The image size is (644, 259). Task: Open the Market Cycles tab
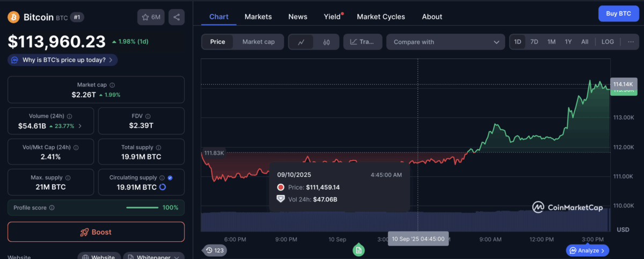(381, 17)
